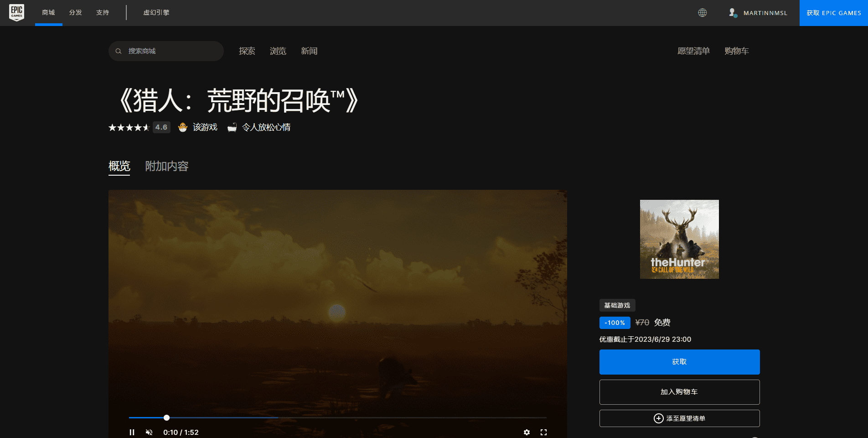The image size is (868, 438).
Task: Open the 浏览 link
Action: coord(278,51)
